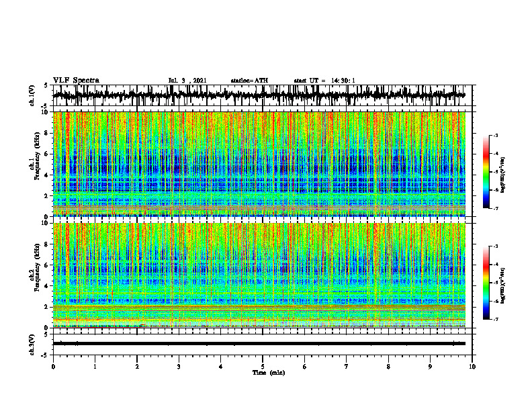
Task: Click the ch.1 "Frequency (kHz)" axis label
Action: coord(37,156)
